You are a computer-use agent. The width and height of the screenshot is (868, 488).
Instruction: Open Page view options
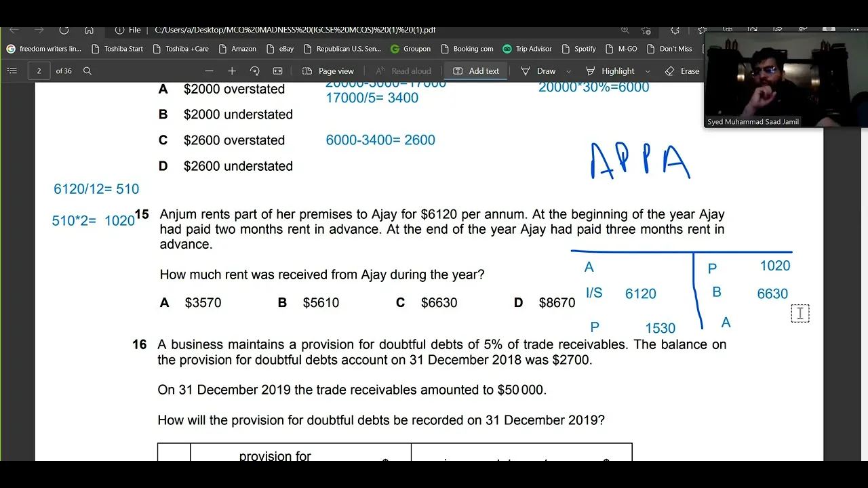pos(328,70)
